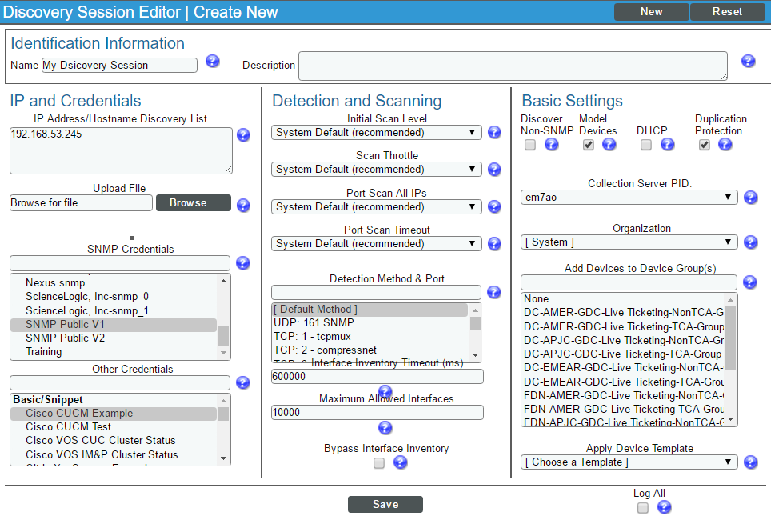Enable Discover Non-SNMP
771x532 pixels.
529,145
